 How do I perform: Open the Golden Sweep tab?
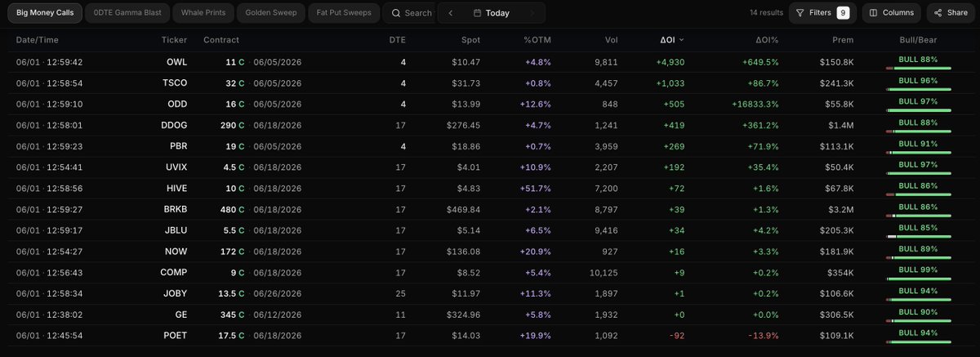pyautogui.click(x=272, y=13)
